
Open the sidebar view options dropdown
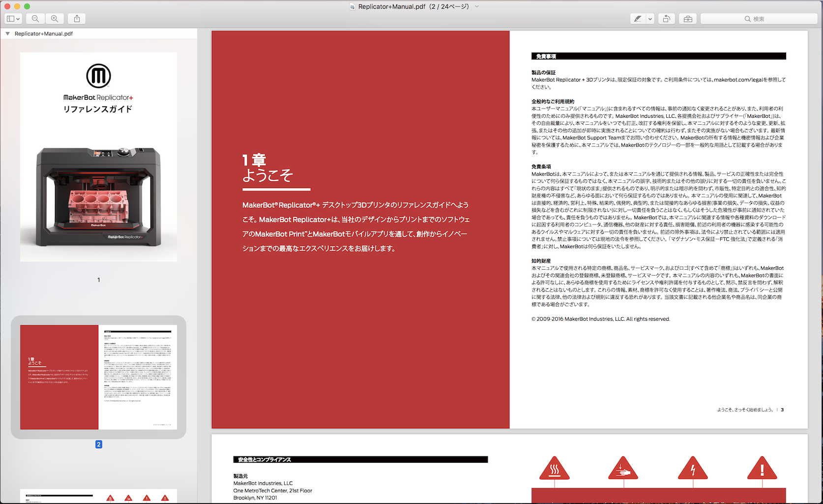tap(13, 19)
